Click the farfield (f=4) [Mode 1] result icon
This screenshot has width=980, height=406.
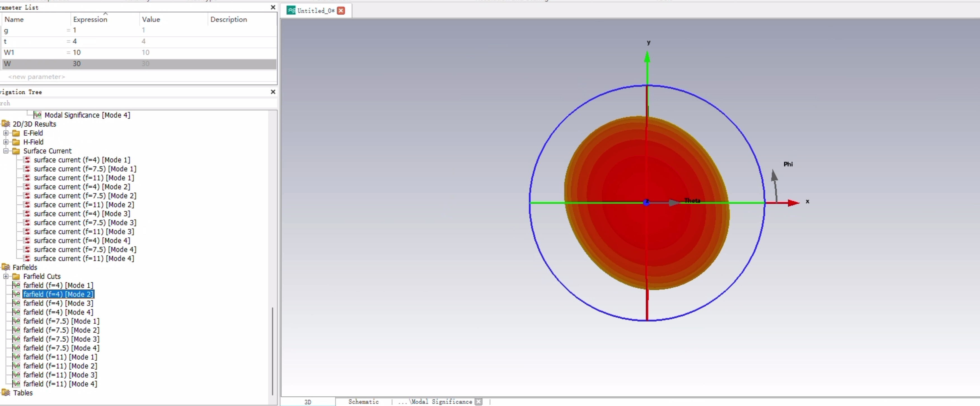click(16, 285)
